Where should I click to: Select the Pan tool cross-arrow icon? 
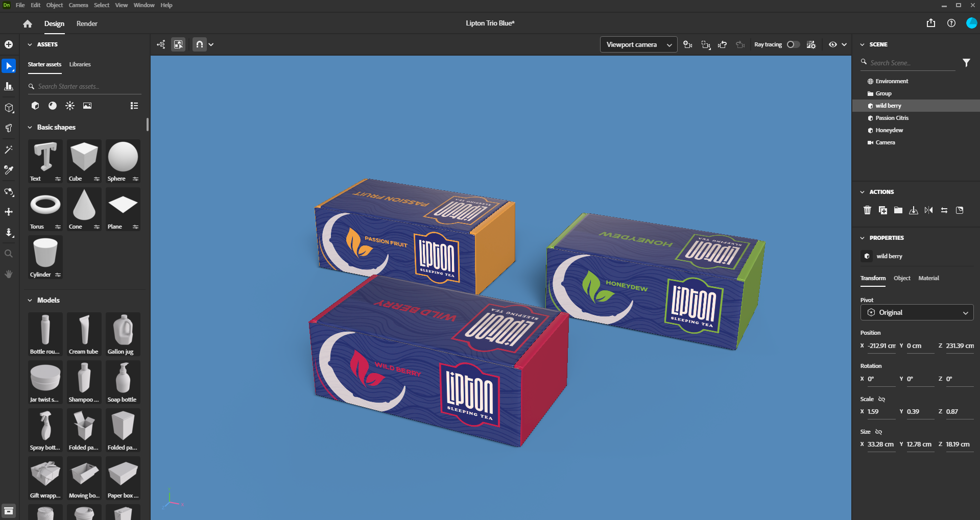pyautogui.click(x=9, y=212)
